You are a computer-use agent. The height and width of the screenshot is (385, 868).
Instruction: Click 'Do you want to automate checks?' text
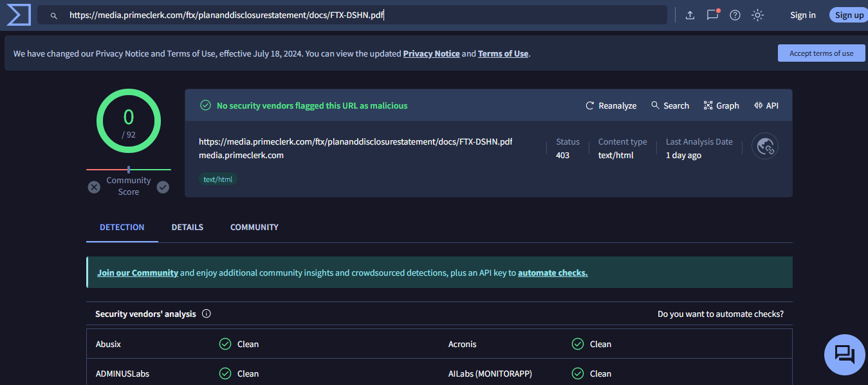pos(721,314)
